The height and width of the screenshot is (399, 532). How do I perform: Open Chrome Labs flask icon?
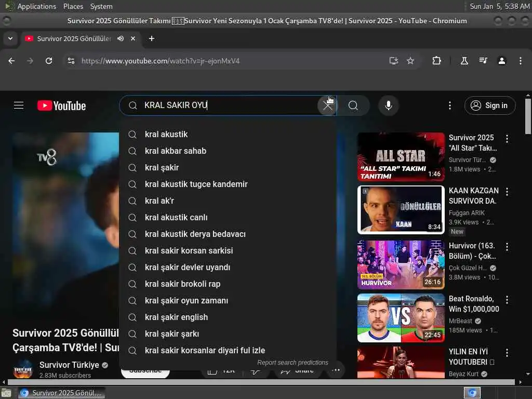click(x=464, y=61)
